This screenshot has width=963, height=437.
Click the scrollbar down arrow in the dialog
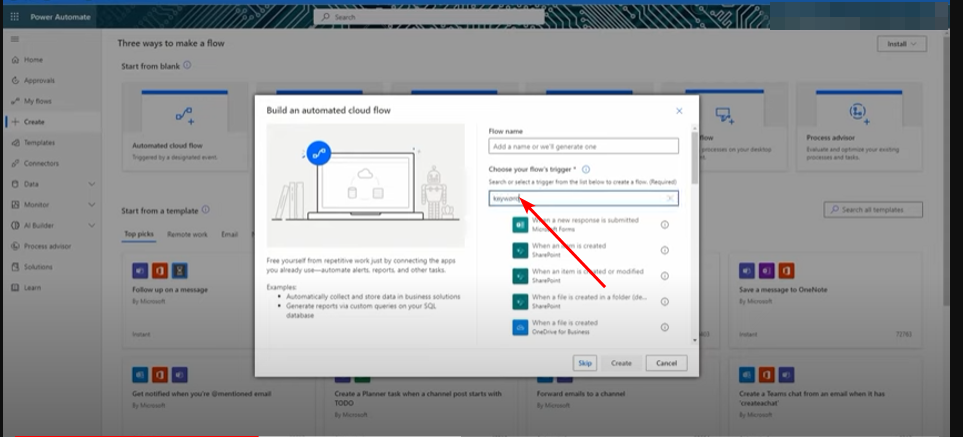coord(695,340)
